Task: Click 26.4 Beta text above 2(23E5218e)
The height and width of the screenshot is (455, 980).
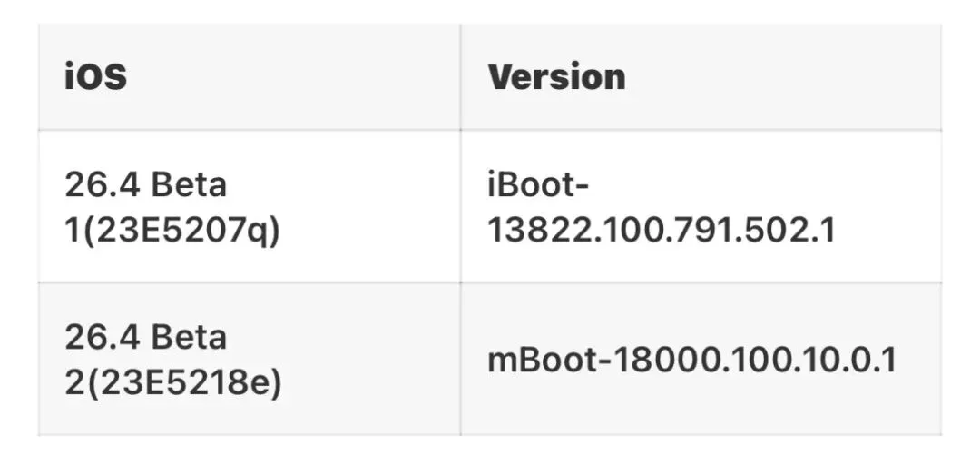Action: (145, 337)
